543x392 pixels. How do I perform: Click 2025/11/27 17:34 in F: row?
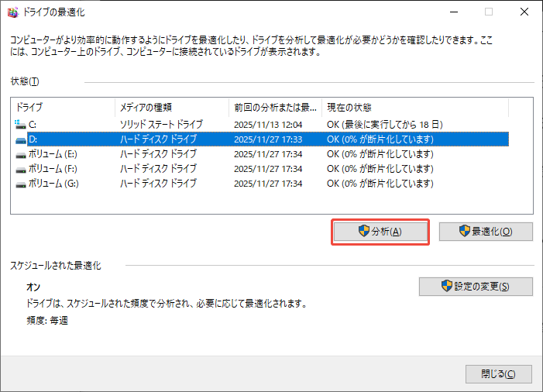tap(268, 169)
